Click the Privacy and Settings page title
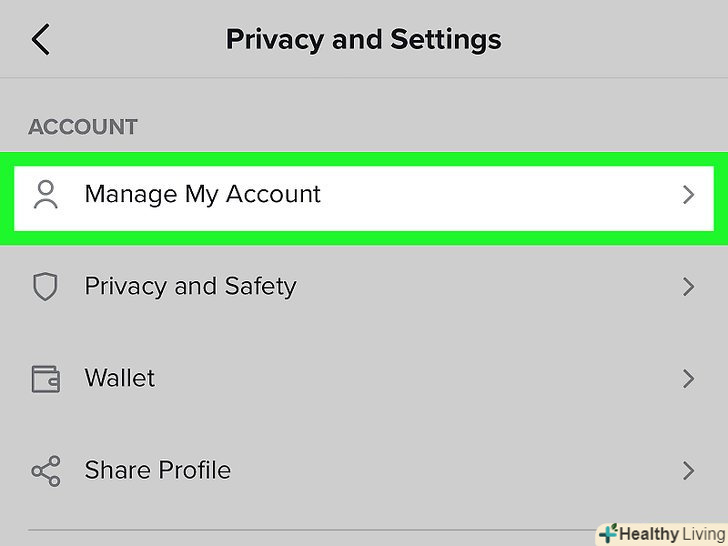 tap(363, 40)
